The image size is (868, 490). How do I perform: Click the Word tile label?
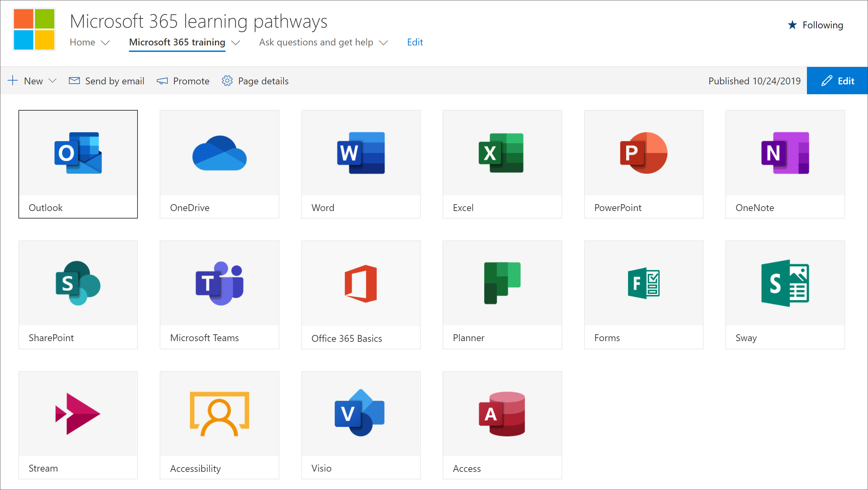pyautogui.click(x=323, y=208)
